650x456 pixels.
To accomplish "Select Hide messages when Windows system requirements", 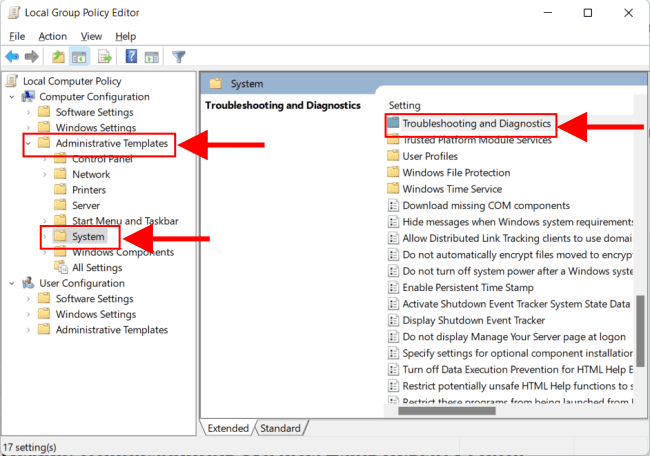I will point(517,222).
